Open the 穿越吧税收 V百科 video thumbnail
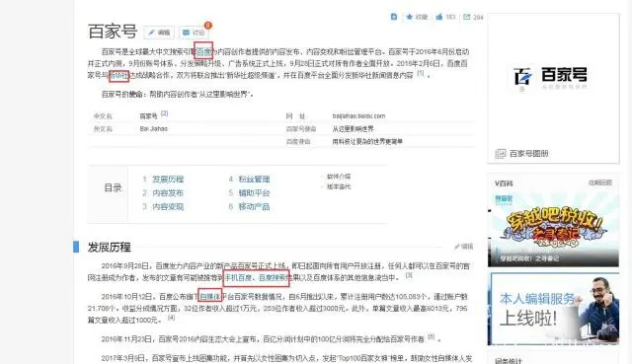The height and width of the screenshot is (364, 632). pos(553,230)
